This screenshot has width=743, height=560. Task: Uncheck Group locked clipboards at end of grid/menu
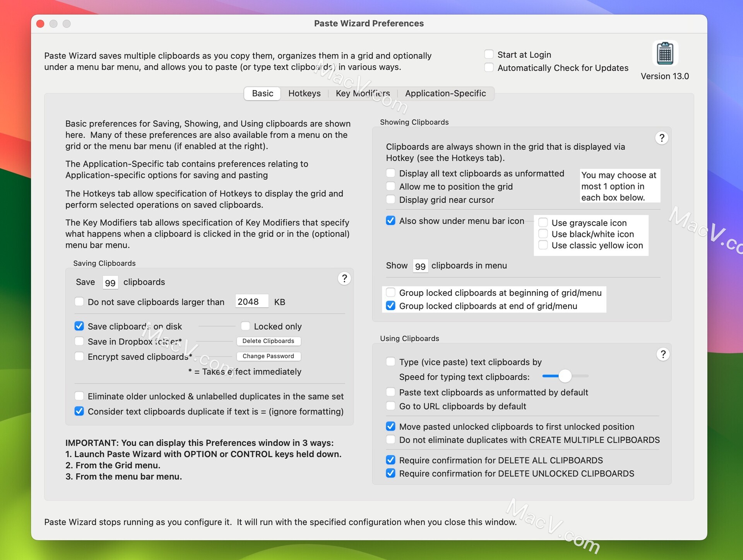[391, 306]
